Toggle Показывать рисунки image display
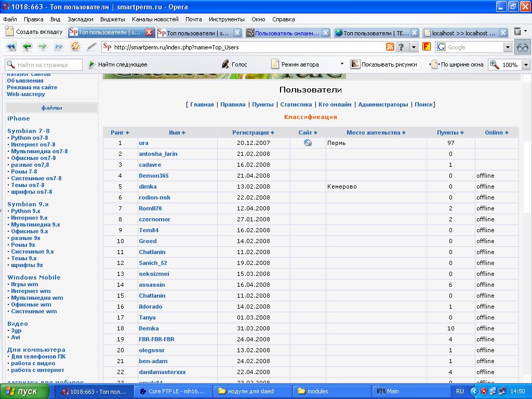The height and width of the screenshot is (399, 532). 384,64
